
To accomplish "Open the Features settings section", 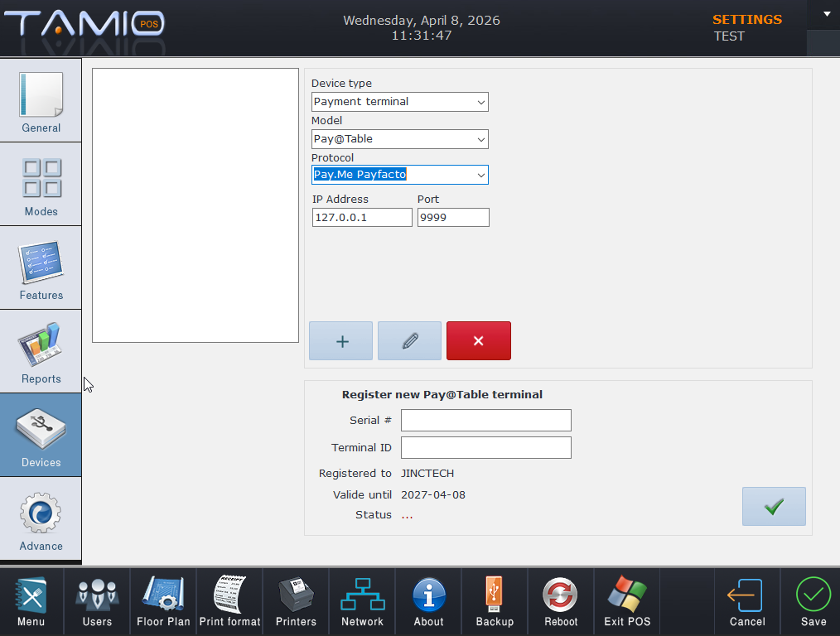I will point(41,267).
